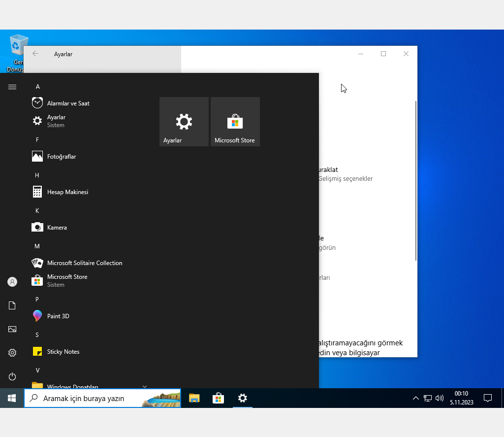Jump to letter S app group

pyautogui.click(x=37, y=335)
